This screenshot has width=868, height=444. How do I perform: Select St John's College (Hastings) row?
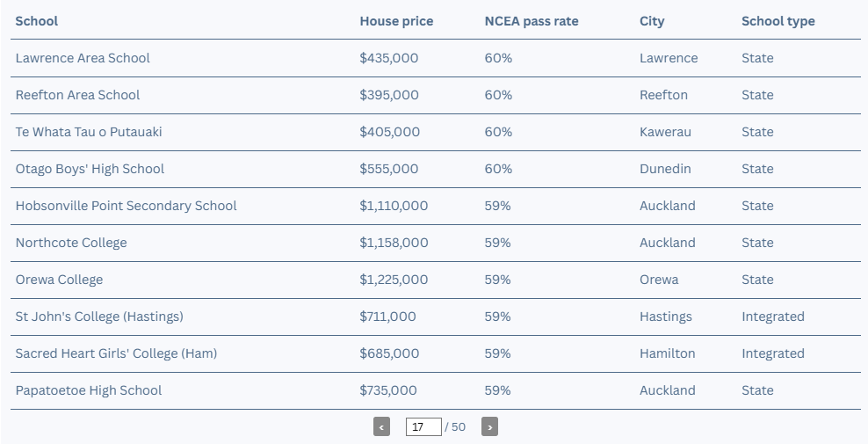[436, 317]
